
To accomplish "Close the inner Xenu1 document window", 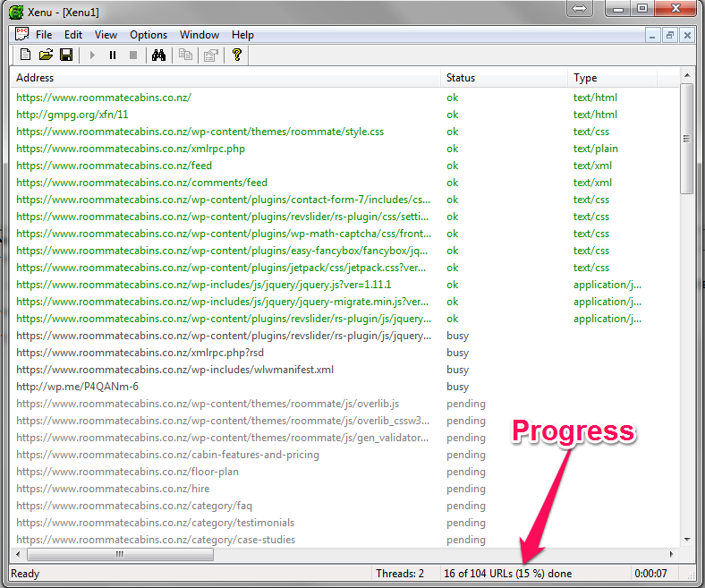I will 687,35.
